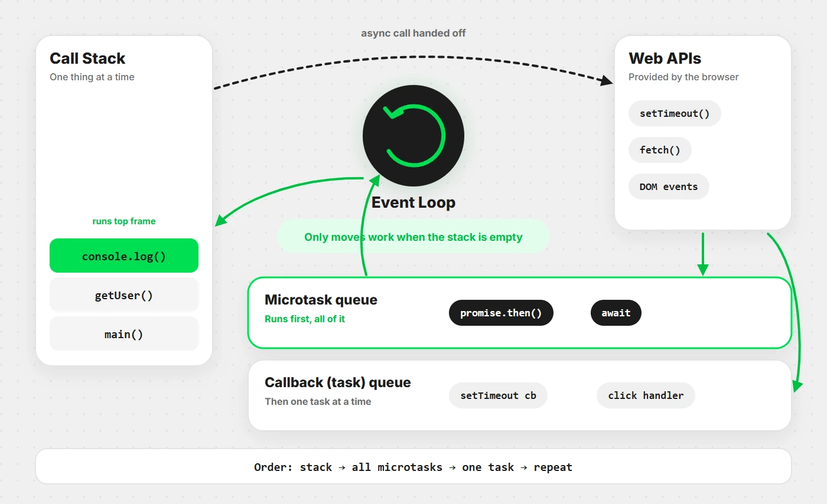The image size is (827, 504).
Task: Click the setTimeout cb task chip
Action: tap(498, 395)
